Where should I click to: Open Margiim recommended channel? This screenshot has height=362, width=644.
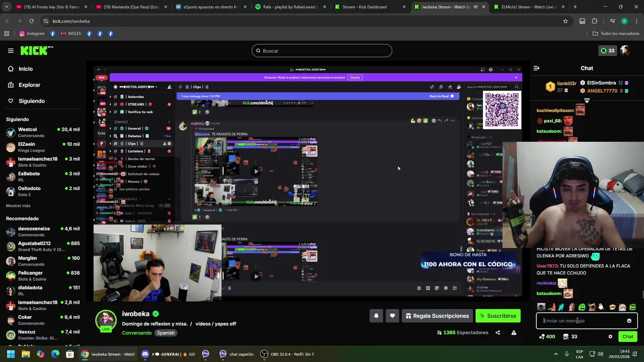[43, 261]
